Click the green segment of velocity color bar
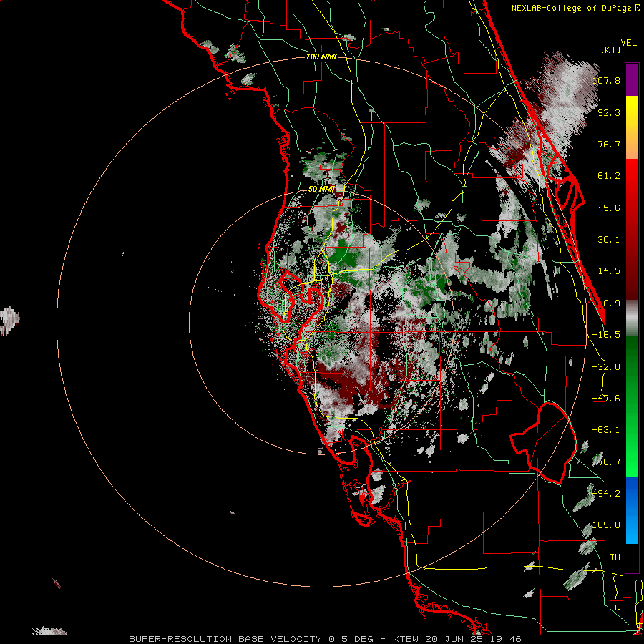 pyautogui.click(x=632, y=406)
